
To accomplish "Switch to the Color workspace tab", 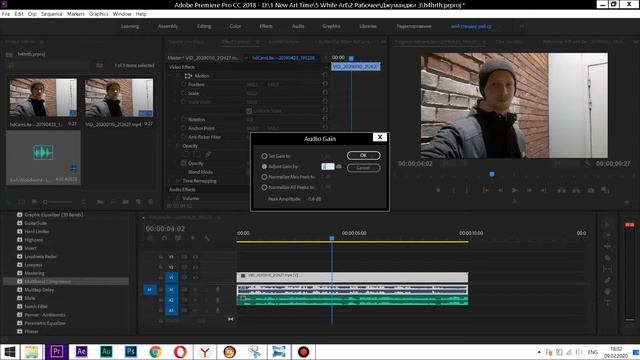I will [235, 26].
